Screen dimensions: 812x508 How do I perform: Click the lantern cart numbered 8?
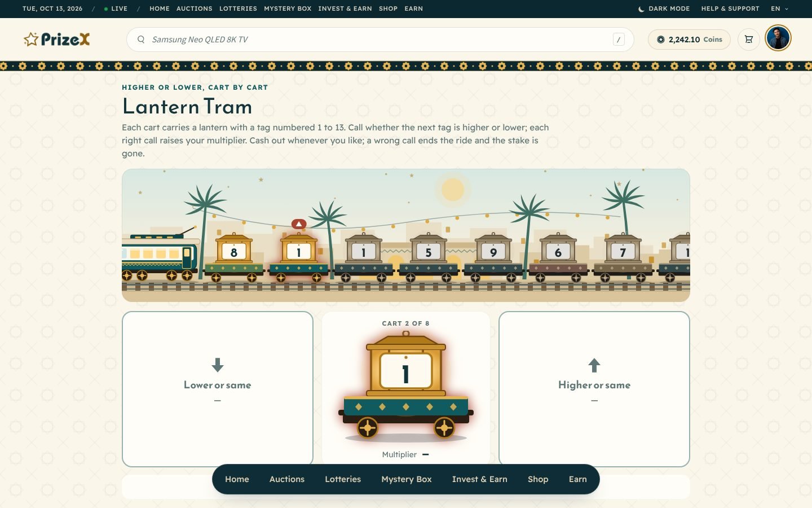point(234,257)
